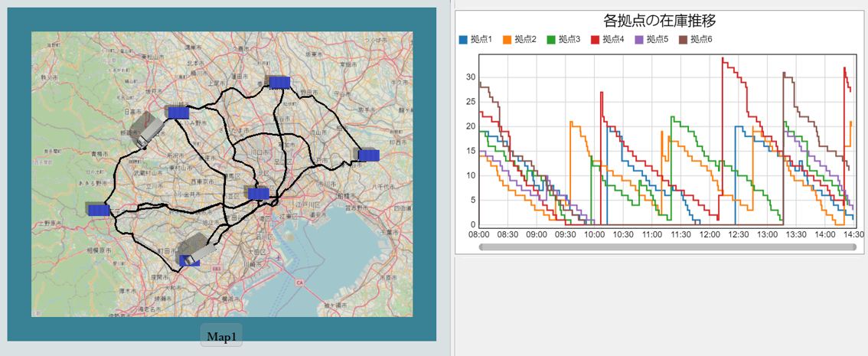
Task: Click the red 拠点4 legend swatch
Action: pyautogui.click(x=593, y=39)
